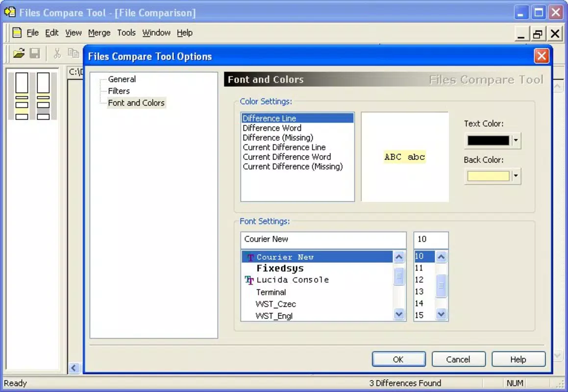Select WST_Czec in the font list

tap(317, 304)
